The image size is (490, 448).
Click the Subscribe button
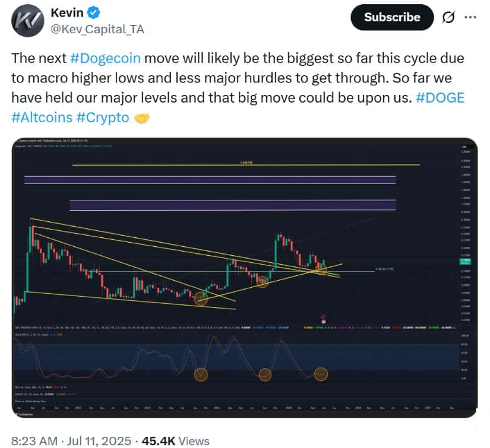[x=392, y=17]
